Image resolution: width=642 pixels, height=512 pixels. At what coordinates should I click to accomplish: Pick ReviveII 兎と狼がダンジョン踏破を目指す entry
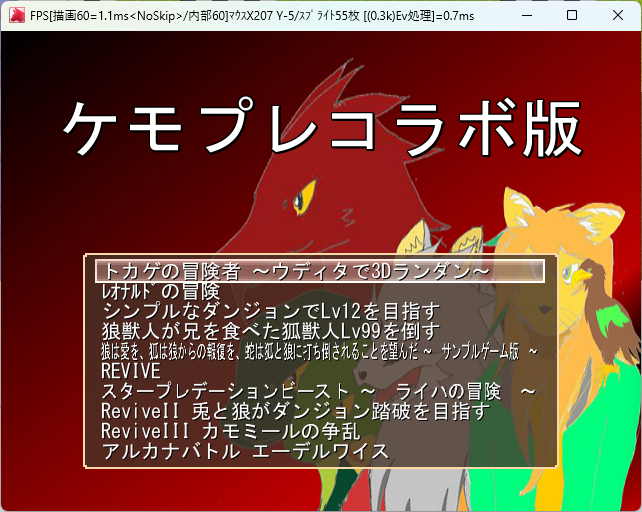click(x=295, y=411)
